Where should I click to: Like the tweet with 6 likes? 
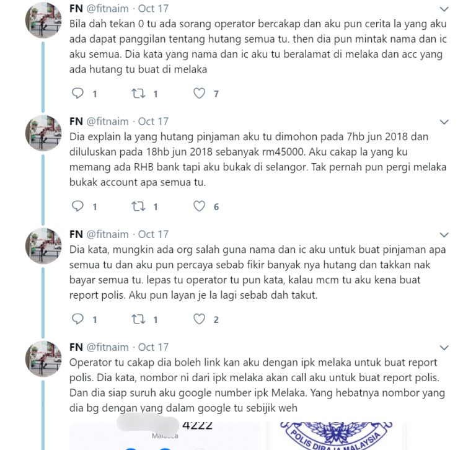point(199,206)
